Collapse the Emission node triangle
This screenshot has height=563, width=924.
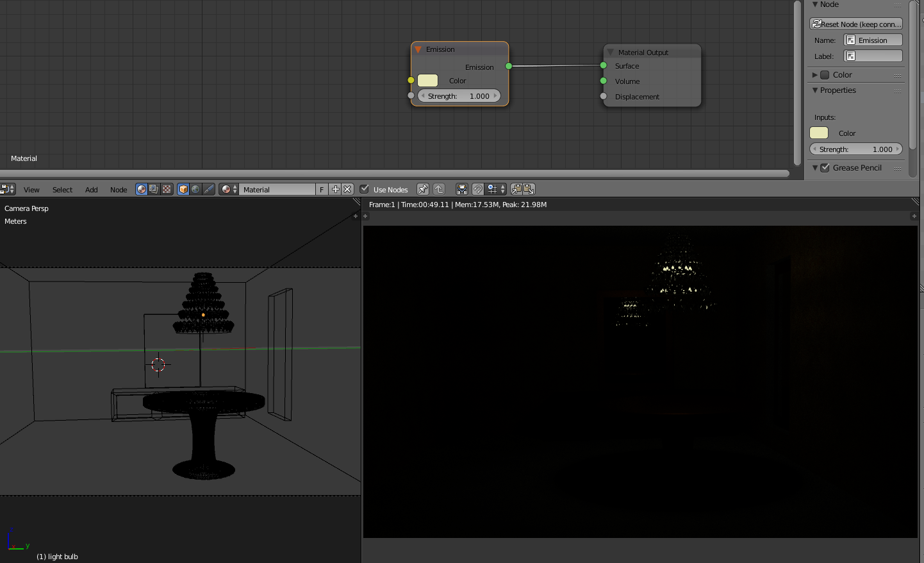pos(418,49)
